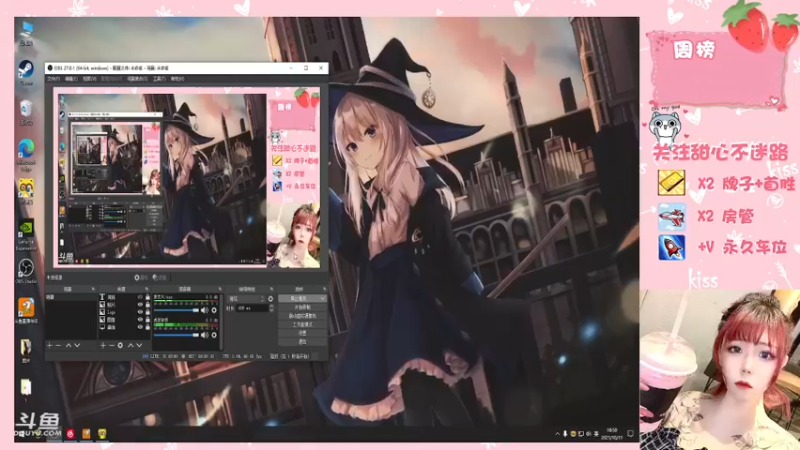Pop out the Audio Mixer dock icon
Viewport: 800px width, 450px height.
click(220, 289)
